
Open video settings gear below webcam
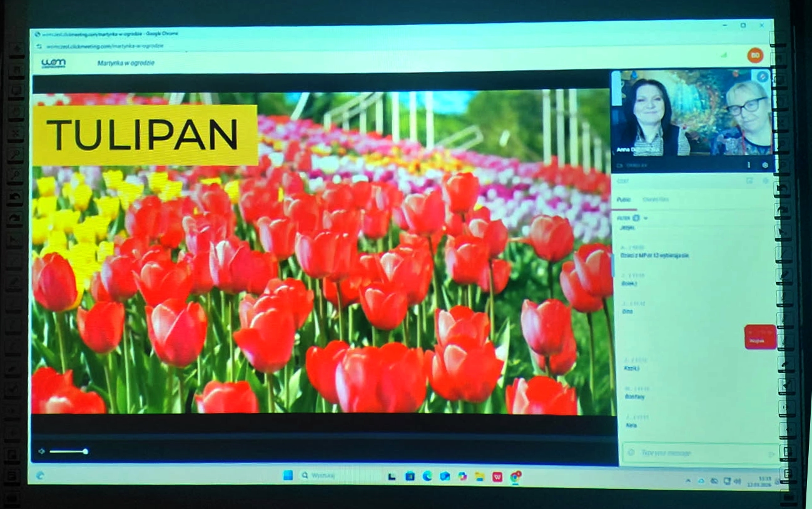pyautogui.click(x=764, y=165)
